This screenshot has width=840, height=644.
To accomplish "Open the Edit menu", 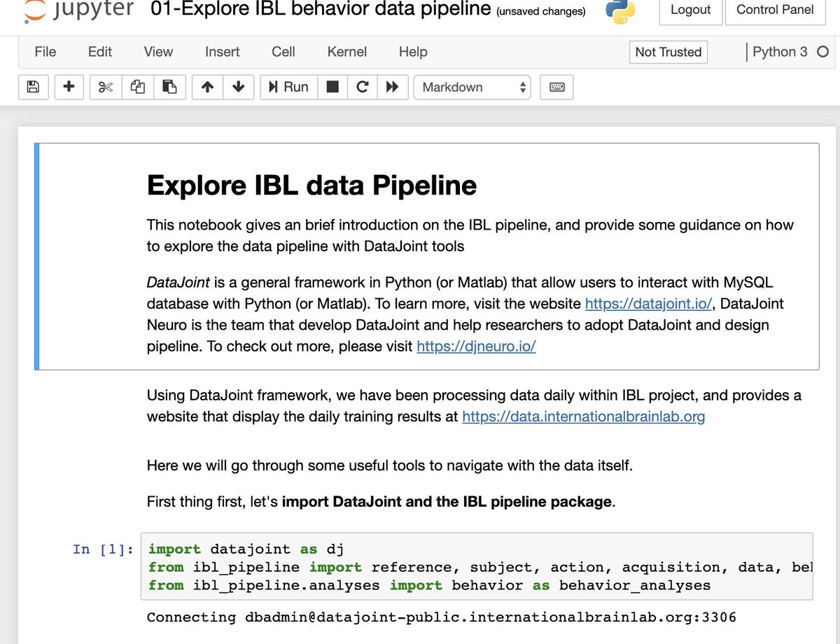I will click(x=100, y=52).
